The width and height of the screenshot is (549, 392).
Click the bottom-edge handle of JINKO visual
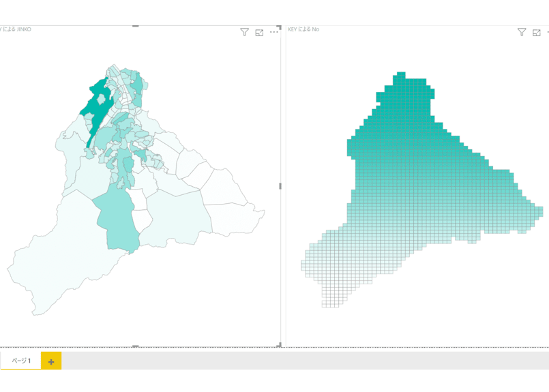(136, 346)
